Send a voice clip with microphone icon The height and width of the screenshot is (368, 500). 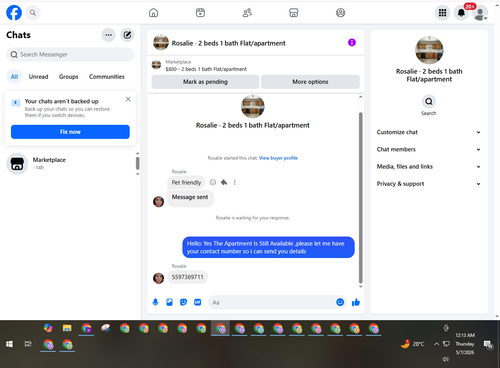pyautogui.click(x=155, y=302)
